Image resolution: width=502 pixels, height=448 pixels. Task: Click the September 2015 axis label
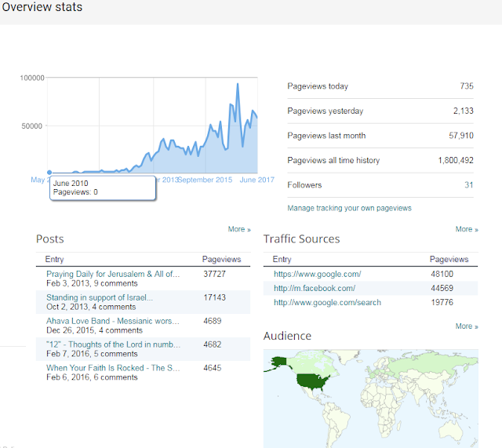tap(206, 180)
